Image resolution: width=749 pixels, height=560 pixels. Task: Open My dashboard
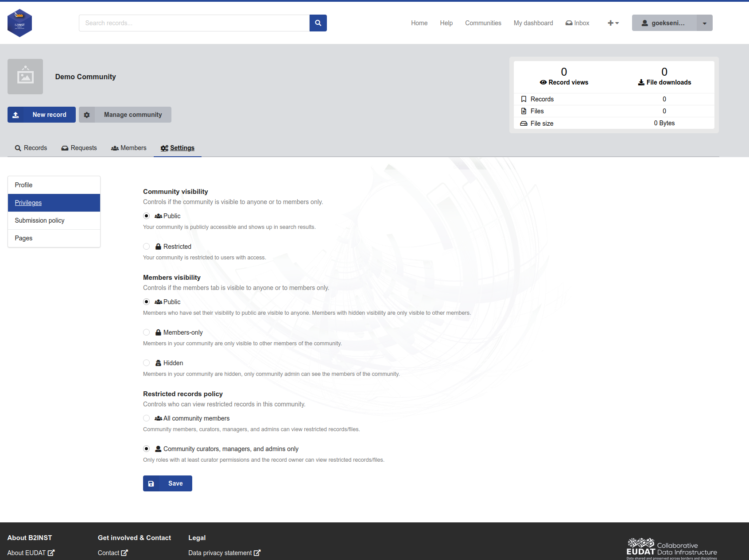click(x=533, y=23)
